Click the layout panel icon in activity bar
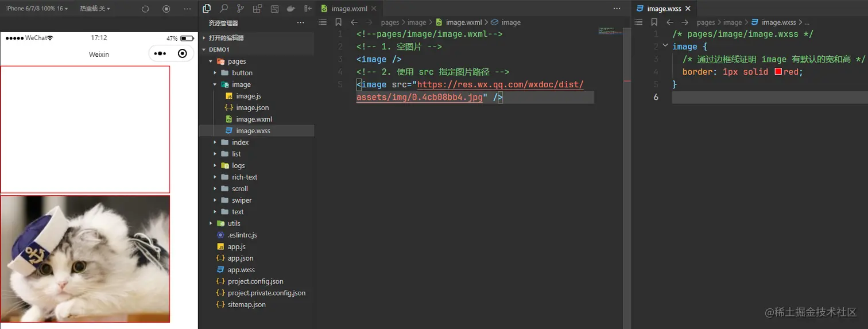This screenshot has width=868, height=329. pyautogui.click(x=274, y=9)
